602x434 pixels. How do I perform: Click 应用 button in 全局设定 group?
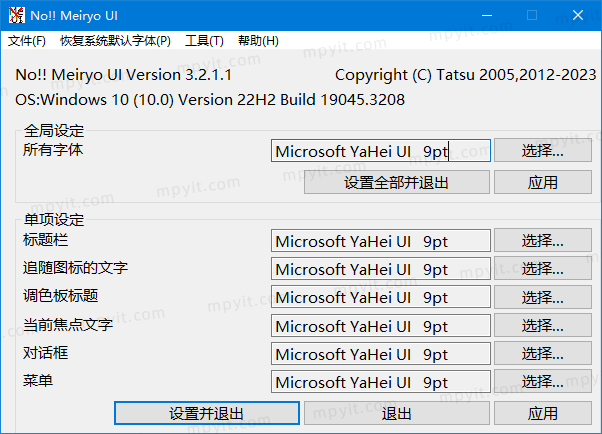(x=542, y=182)
